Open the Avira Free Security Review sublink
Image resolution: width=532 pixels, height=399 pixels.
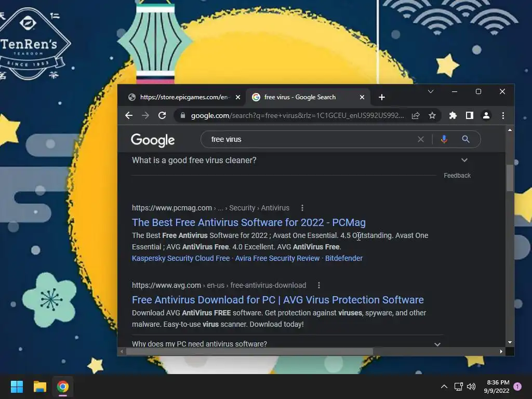point(277,258)
